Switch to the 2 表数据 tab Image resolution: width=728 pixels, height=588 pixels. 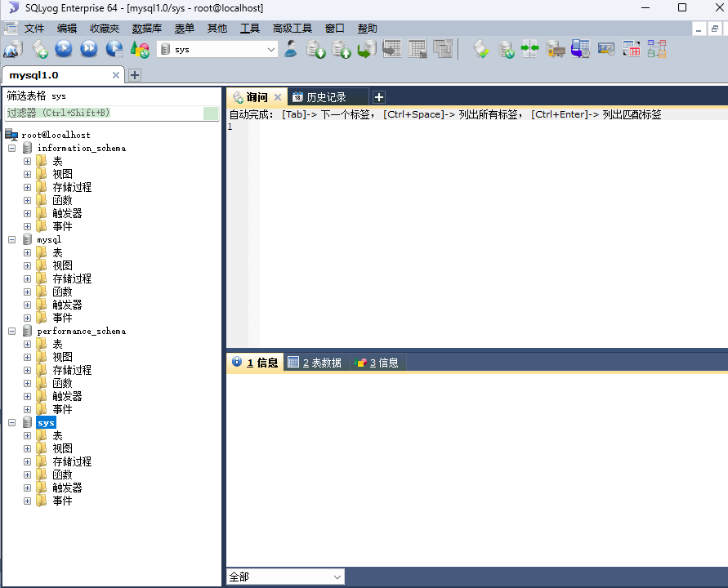tap(315, 363)
